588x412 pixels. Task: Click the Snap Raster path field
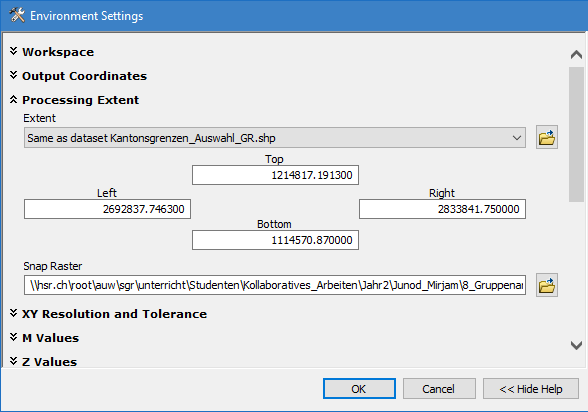click(275, 285)
